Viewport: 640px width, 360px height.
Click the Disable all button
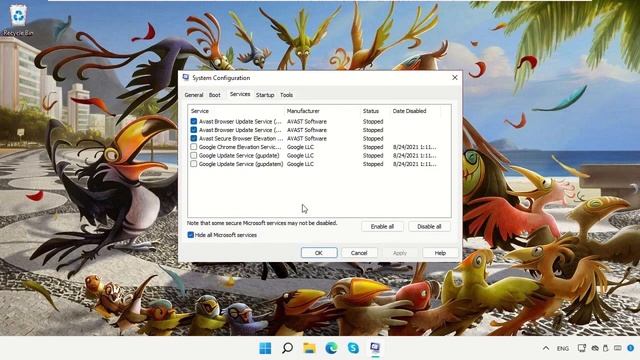click(429, 227)
